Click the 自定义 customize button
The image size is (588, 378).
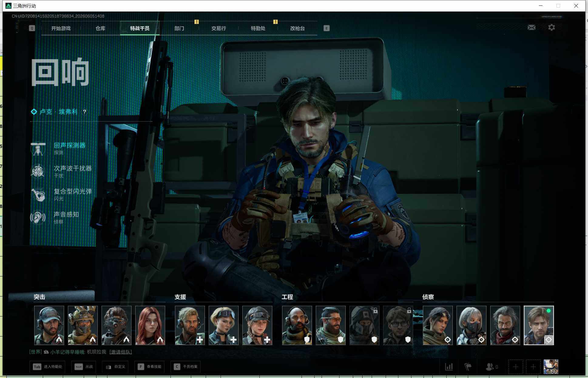116,367
